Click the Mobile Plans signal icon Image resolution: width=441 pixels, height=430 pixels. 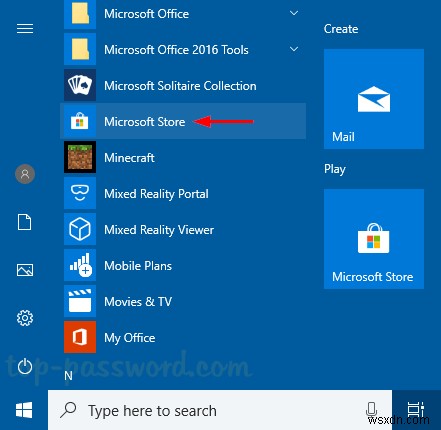tap(80, 265)
